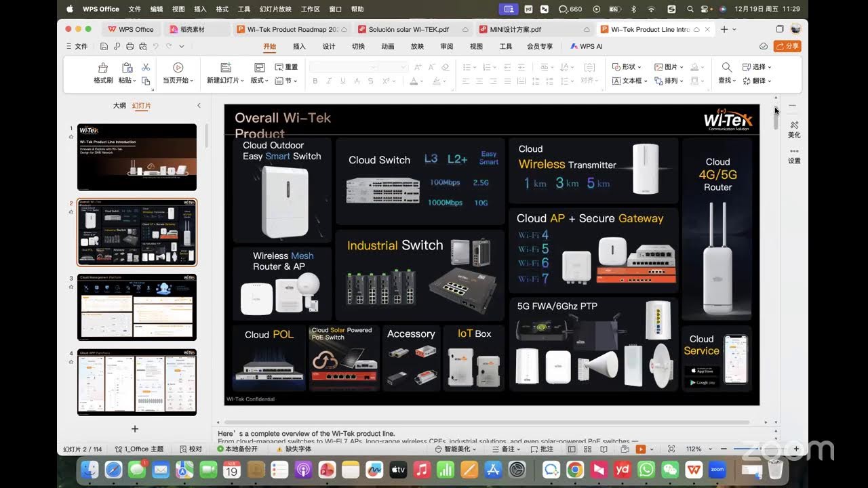This screenshot has width=868, height=488.
Task: Open the Safari icon in the Dock
Action: pyautogui.click(x=113, y=469)
